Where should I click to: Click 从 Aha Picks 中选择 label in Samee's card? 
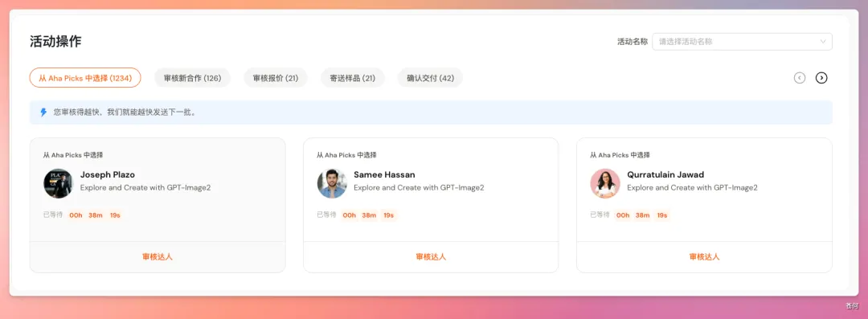(x=346, y=155)
